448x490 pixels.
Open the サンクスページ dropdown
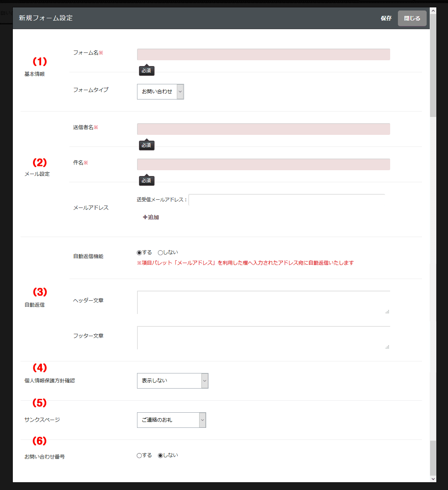(171, 420)
